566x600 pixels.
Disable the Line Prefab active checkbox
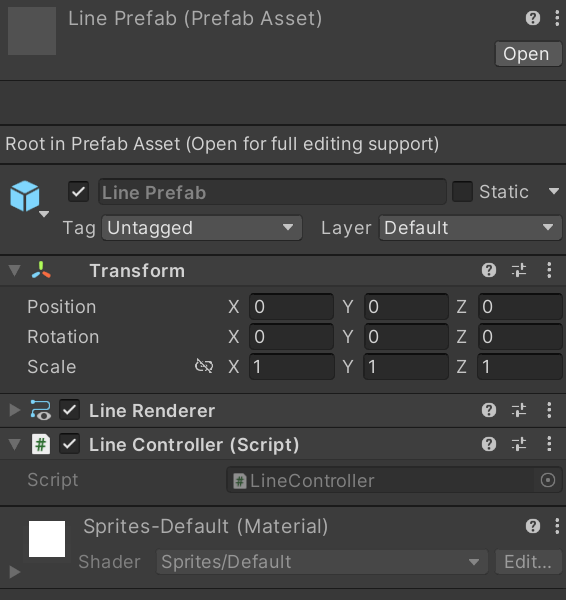tap(78, 191)
